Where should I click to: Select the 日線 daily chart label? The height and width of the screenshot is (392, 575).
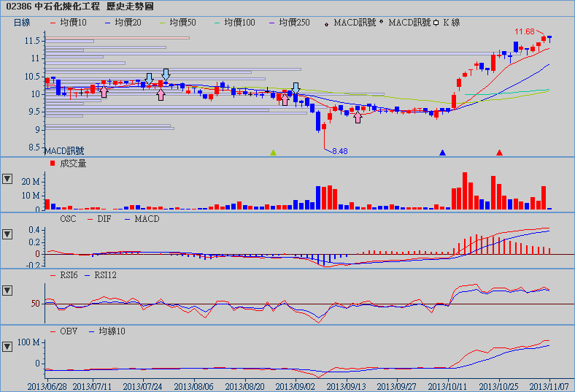pyautogui.click(x=23, y=23)
